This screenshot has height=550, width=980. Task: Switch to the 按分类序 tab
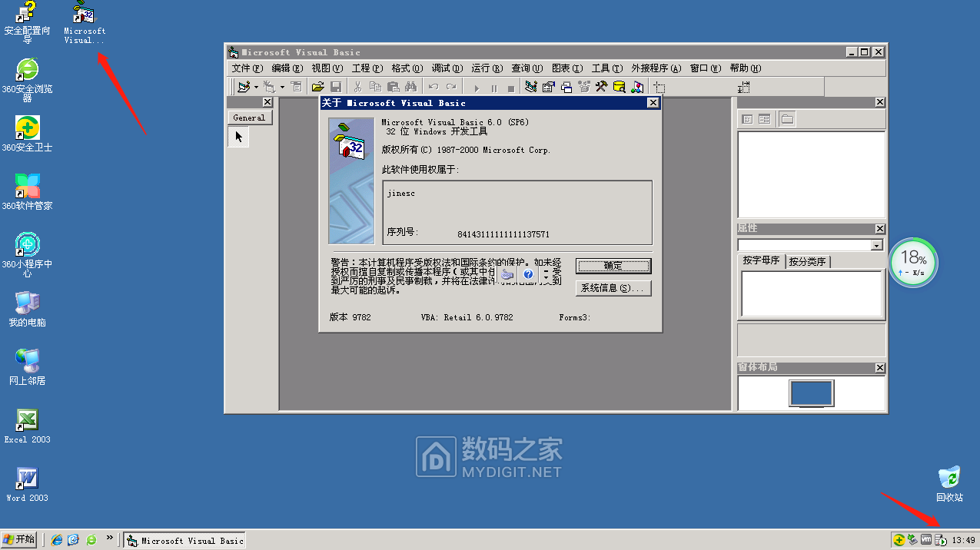point(807,261)
